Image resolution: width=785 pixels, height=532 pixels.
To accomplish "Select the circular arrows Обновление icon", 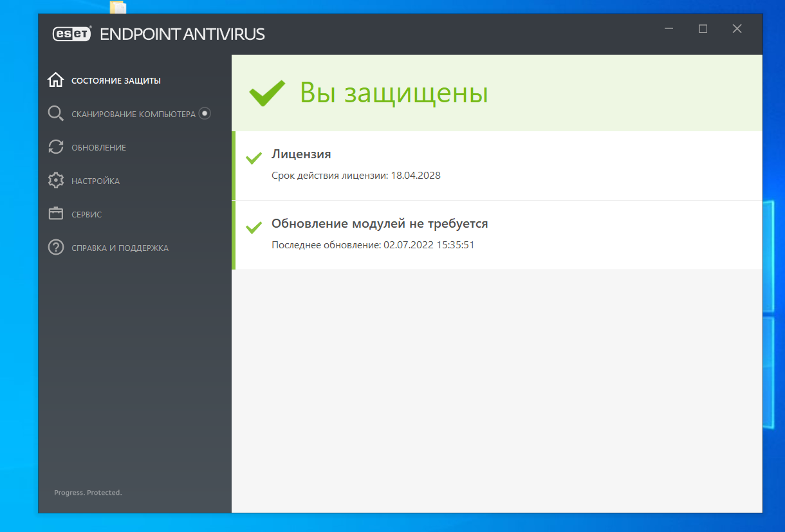I will tap(56, 147).
